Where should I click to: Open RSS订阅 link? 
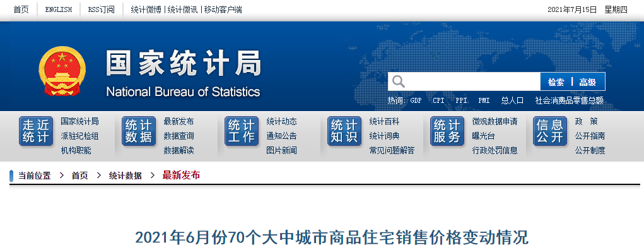coord(101,10)
